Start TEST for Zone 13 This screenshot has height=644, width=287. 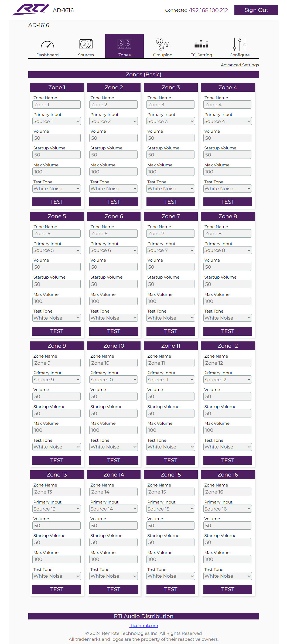click(57, 589)
